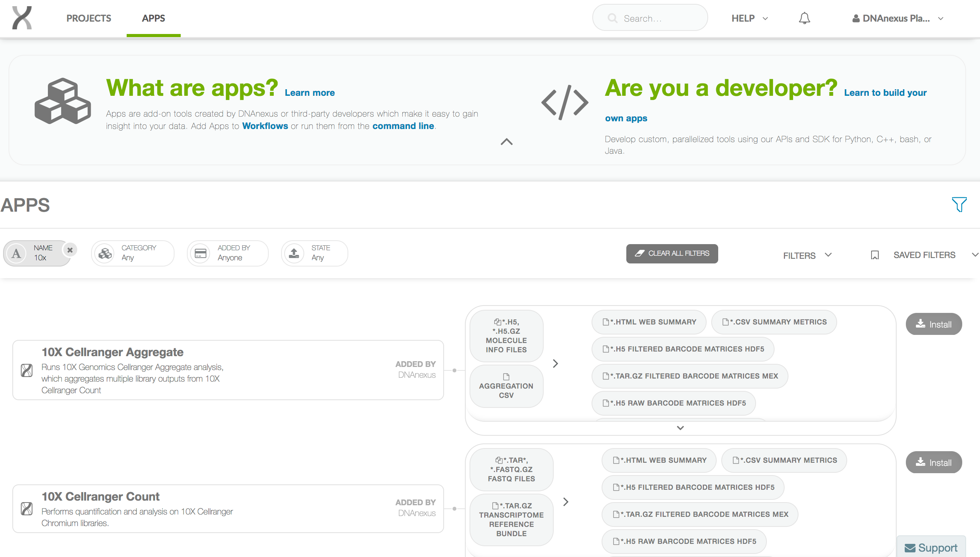Go to the PROJECTS tab
980x557 pixels.
pyautogui.click(x=89, y=18)
